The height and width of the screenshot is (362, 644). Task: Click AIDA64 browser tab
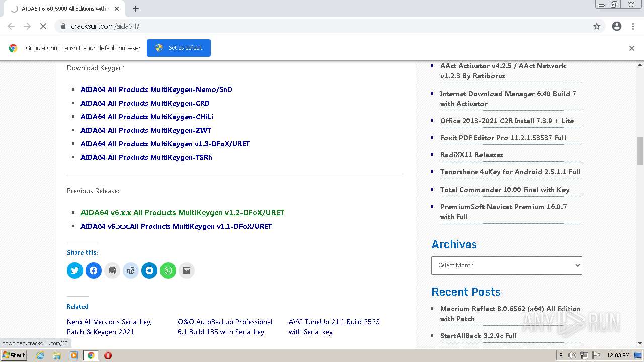pyautogui.click(x=65, y=9)
